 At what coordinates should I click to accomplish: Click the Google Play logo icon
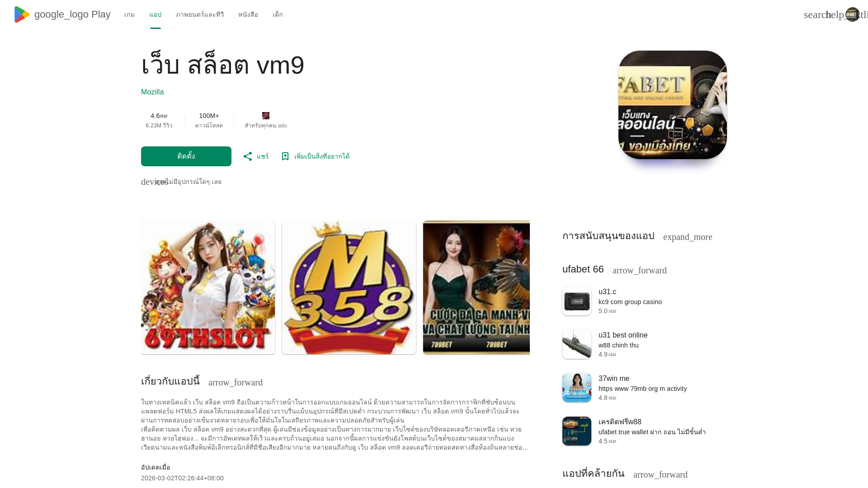(22, 14)
